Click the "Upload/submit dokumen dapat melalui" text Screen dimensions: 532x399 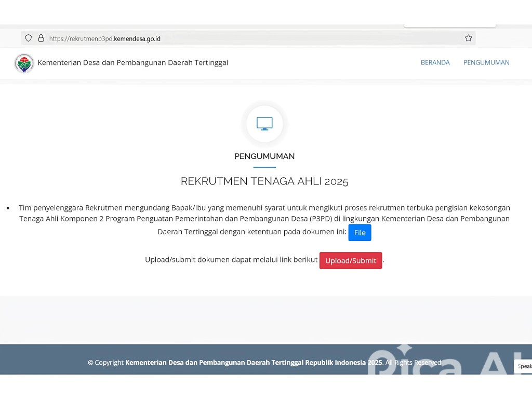tap(231, 260)
